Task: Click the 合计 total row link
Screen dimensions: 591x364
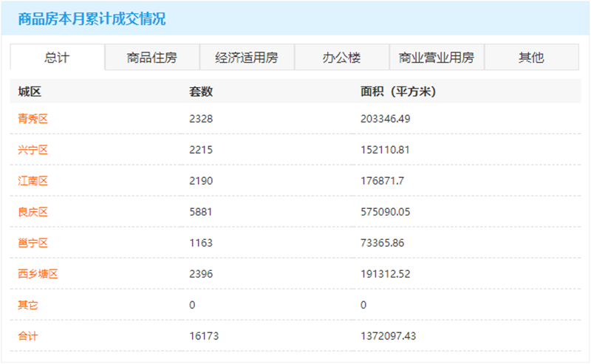Action: click(x=28, y=336)
